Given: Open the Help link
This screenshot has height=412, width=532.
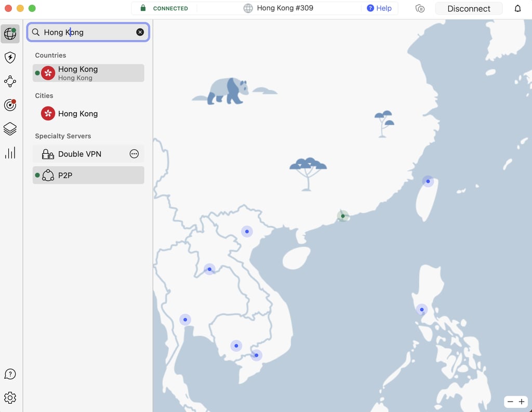Looking at the screenshot, I should tap(379, 8).
